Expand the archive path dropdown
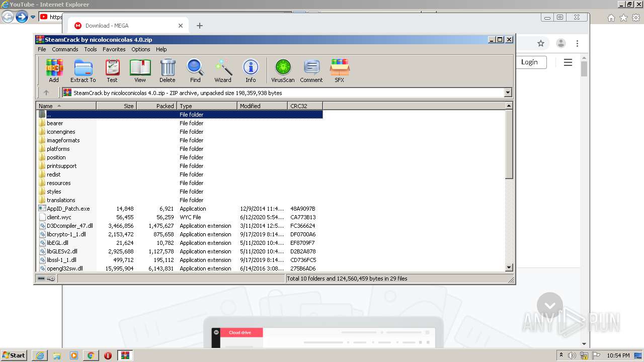Viewport: 644px width, 362px height. (x=508, y=93)
